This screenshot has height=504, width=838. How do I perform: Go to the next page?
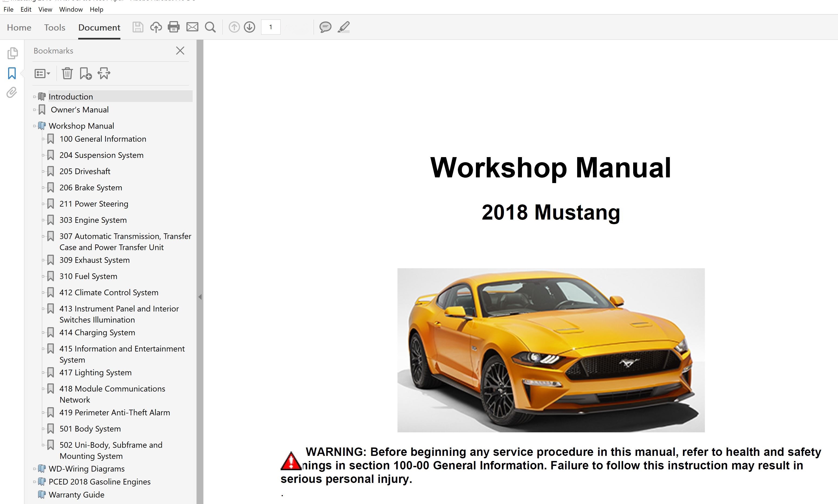click(249, 27)
